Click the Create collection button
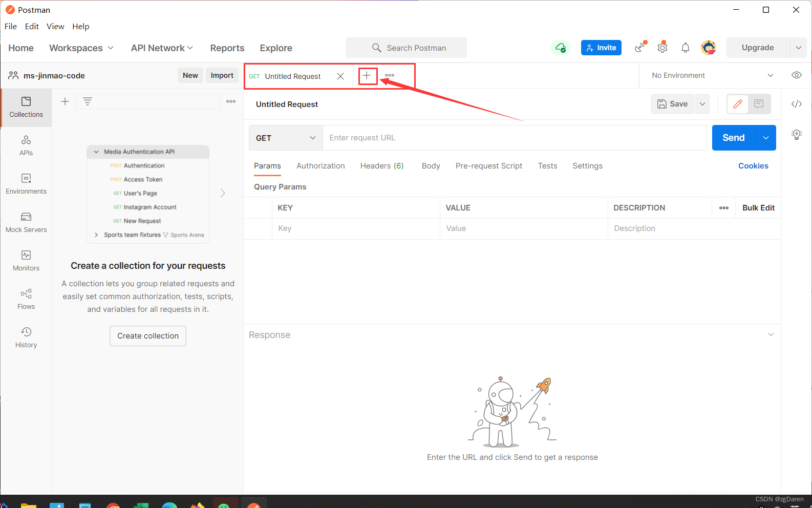Viewport: 812px width, 508px height. (x=148, y=336)
